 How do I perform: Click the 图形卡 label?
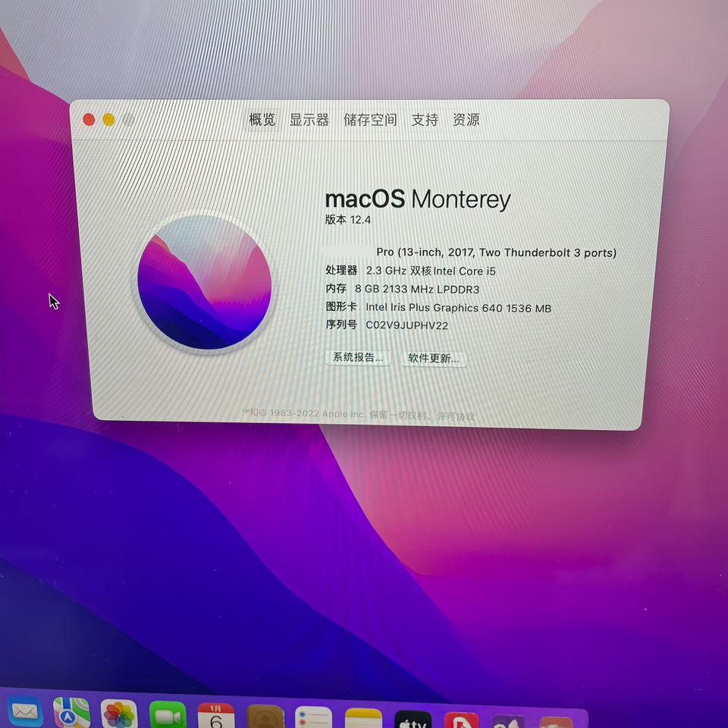341,306
